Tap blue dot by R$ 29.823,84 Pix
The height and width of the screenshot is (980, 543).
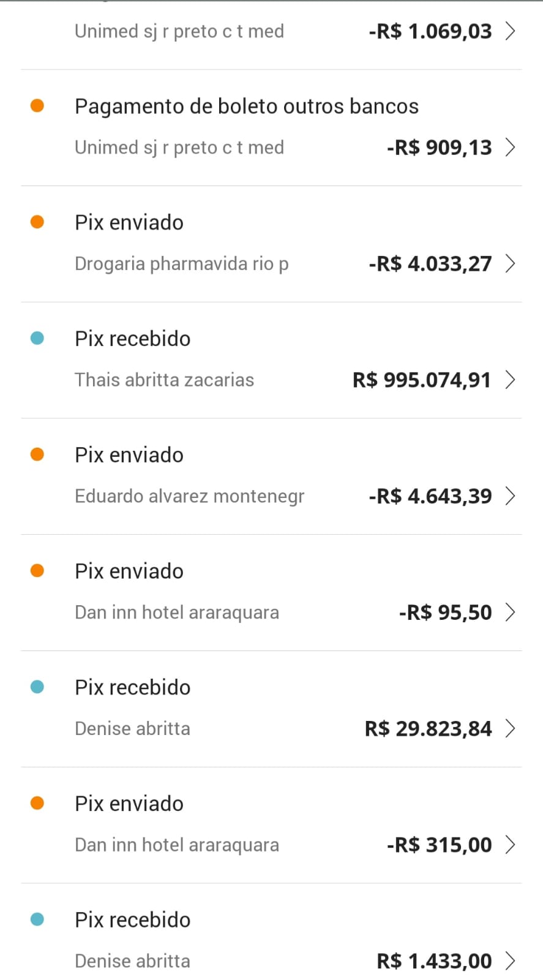pyautogui.click(x=37, y=687)
